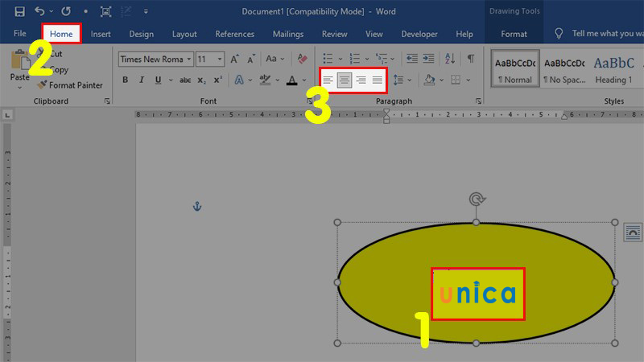Image resolution: width=644 pixels, height=362 pixels.
Task: Toggle Bold formatting
Action: tap(126, 80)
